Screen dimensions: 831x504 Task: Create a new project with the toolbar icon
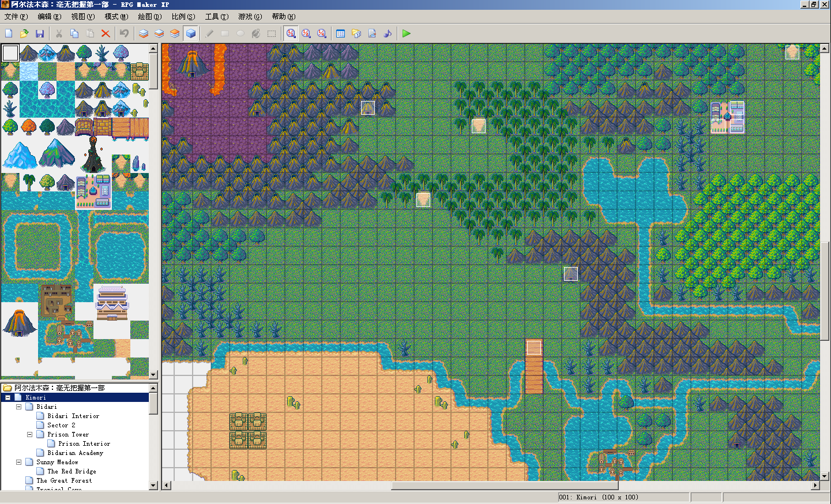[9, 33]
